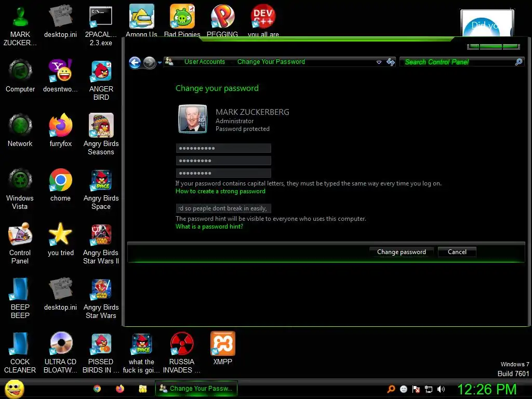This screenshot has height=399, width=532.
Task: Open Control Panel desktop icon
Action: coord(20,244)
